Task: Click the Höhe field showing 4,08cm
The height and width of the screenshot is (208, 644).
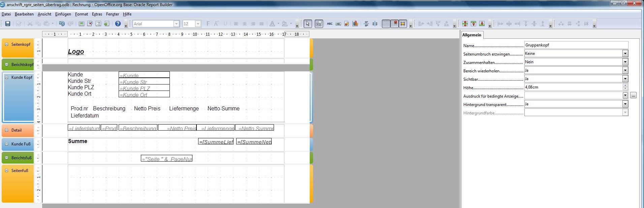Action: [573, 87]
